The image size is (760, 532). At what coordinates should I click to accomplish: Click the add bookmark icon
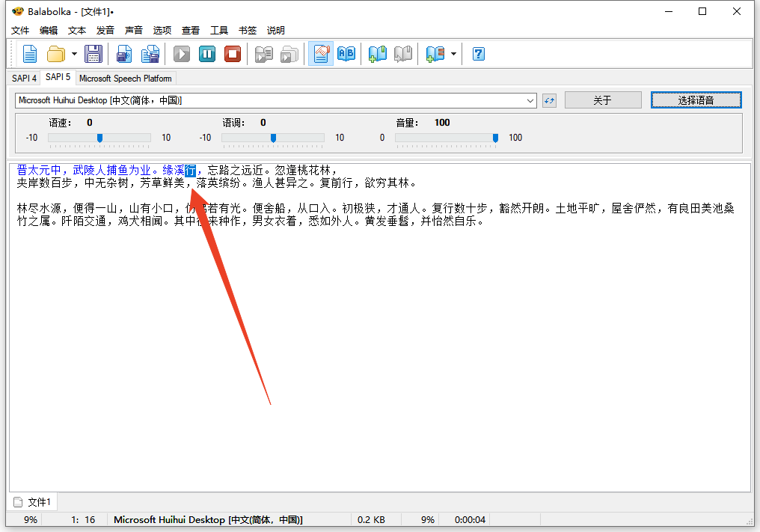point(378,54)
